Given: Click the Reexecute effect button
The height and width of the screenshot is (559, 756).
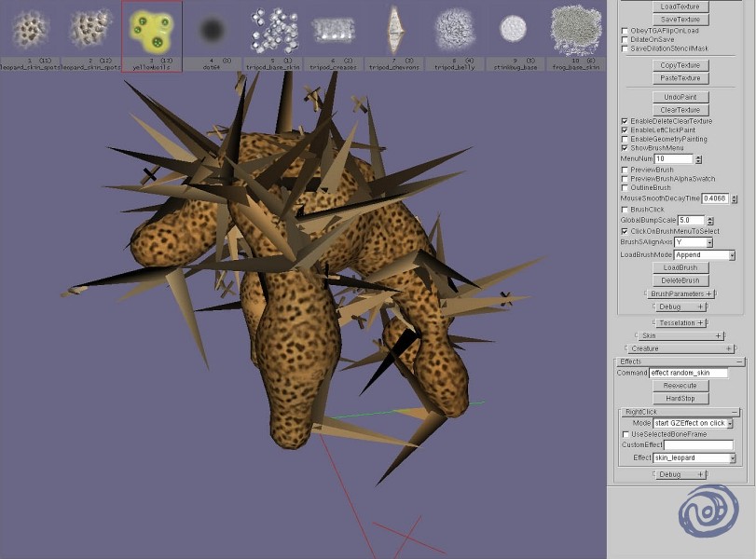Looking at the screenshot, I should (x=680, y=386).
